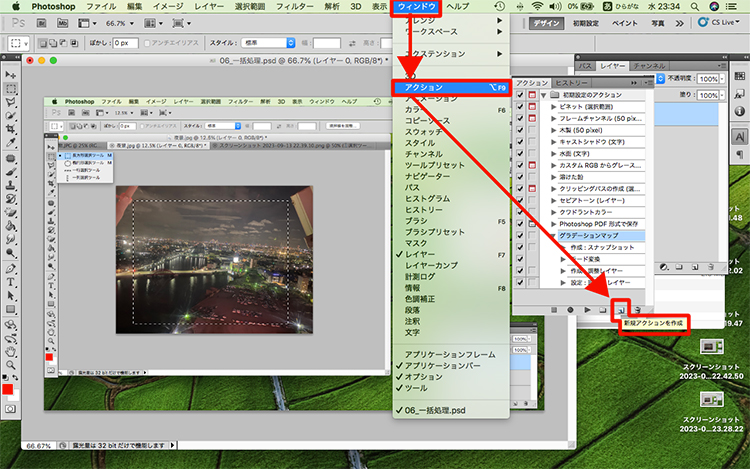This screenshot has height=469, width=750.
Task: Select the Lasso tool in the toolbox
Action: coord(11,102)
